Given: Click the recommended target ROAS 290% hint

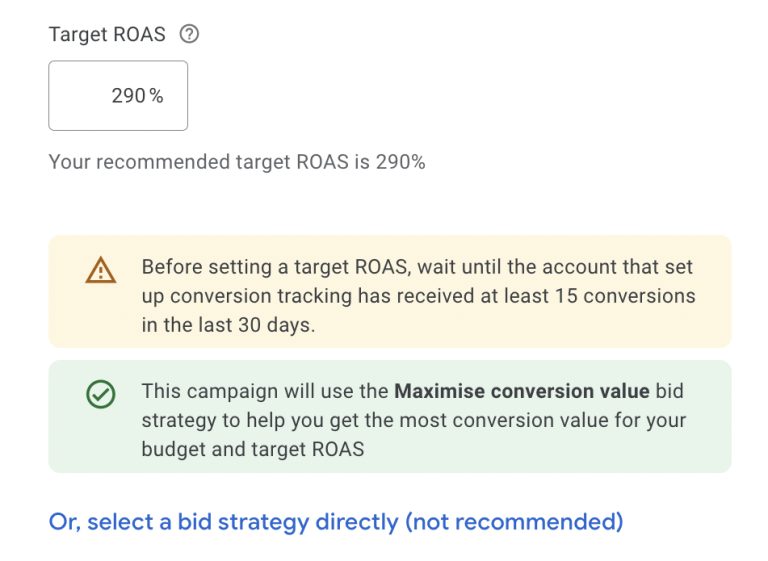Looking at the screenshot, I should point(237,162).
